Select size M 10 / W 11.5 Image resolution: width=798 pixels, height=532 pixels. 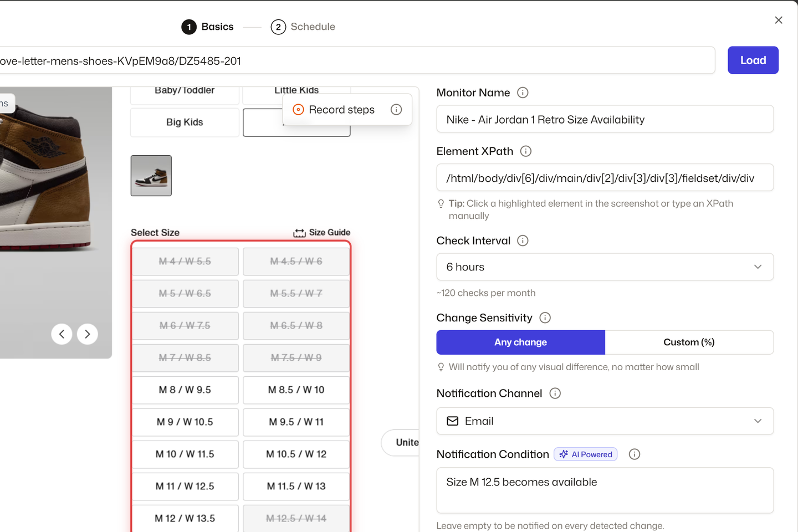coord(185,454)
